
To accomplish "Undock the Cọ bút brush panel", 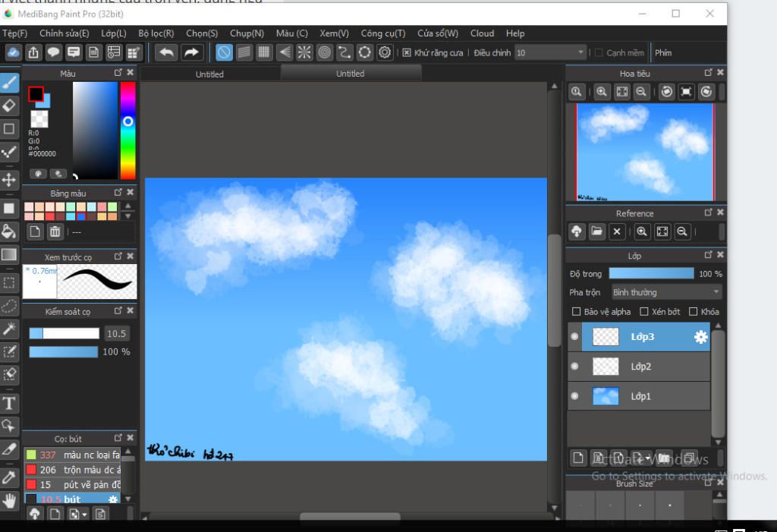I will tap(118, 438).
